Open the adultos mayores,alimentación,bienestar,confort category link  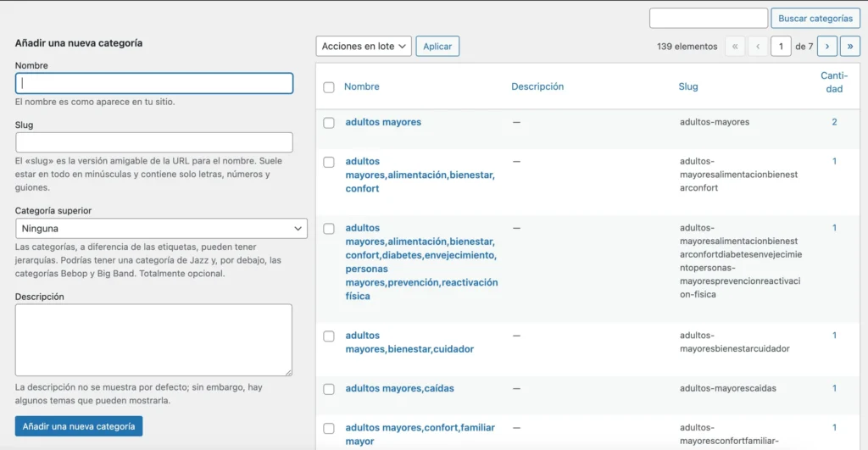420,175
